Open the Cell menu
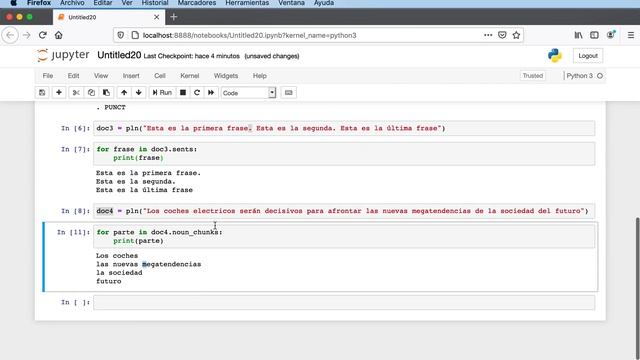The image size is (640, 360). [160, 76]
